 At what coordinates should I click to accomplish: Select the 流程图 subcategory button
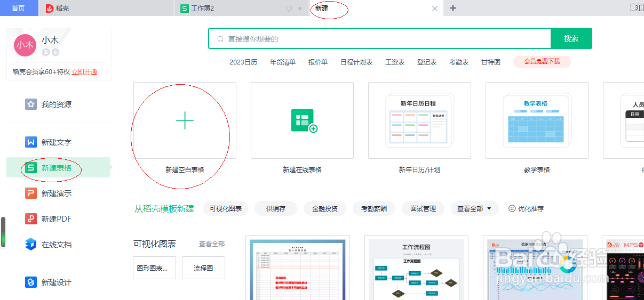203,268
